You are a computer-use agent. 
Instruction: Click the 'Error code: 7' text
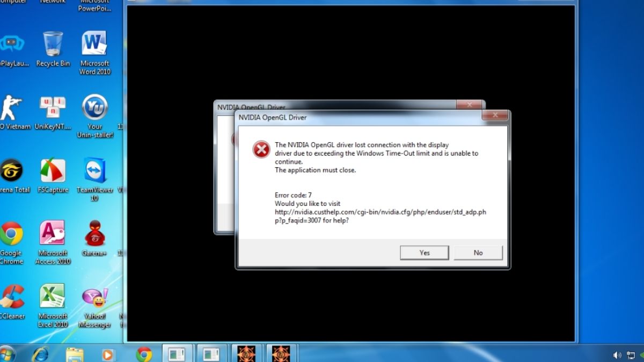point(293,195)
